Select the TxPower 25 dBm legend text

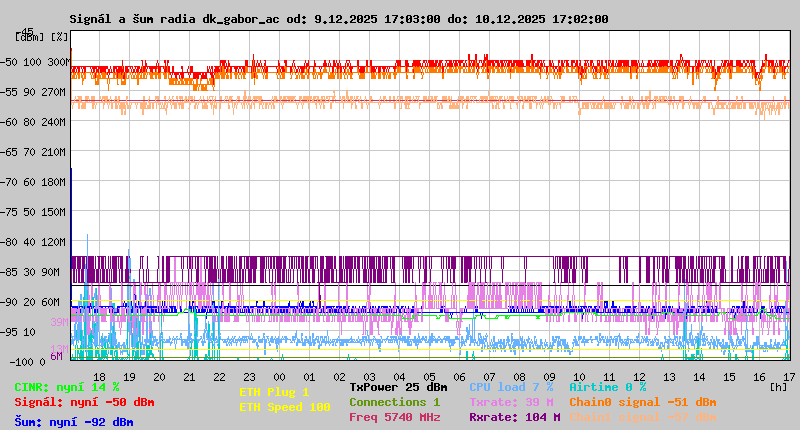pyautogui.click(x=398, y=386)
